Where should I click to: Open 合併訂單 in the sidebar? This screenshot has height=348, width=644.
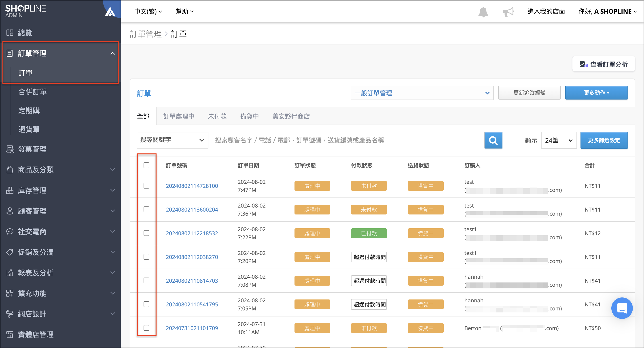tap(32, 92)
